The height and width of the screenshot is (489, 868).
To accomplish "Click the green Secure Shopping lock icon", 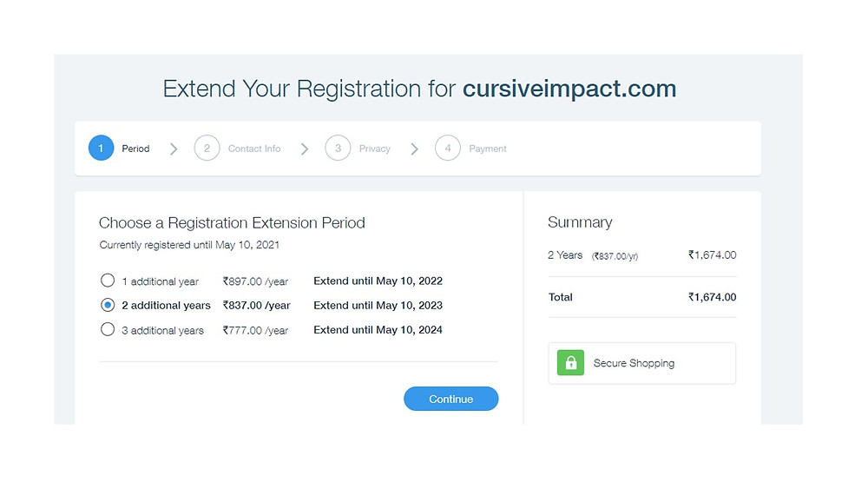I will 571,363.
